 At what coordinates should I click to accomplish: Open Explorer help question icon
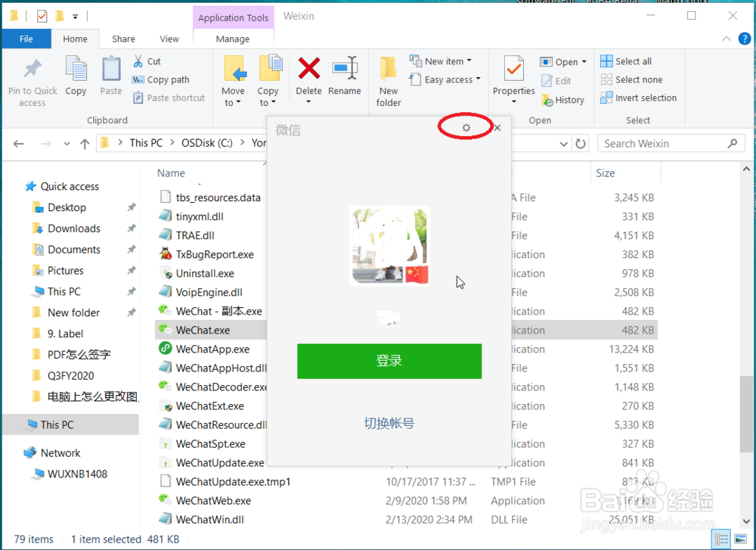tap(745, 39)
